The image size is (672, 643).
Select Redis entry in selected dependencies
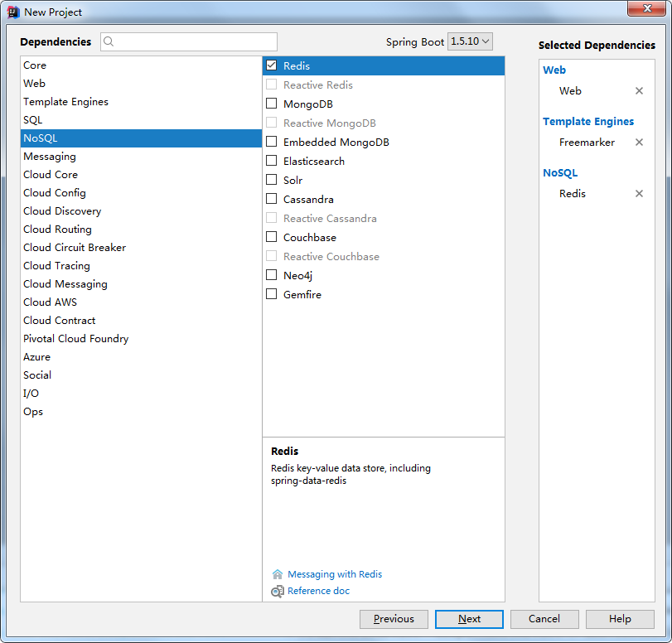(572, 194)
